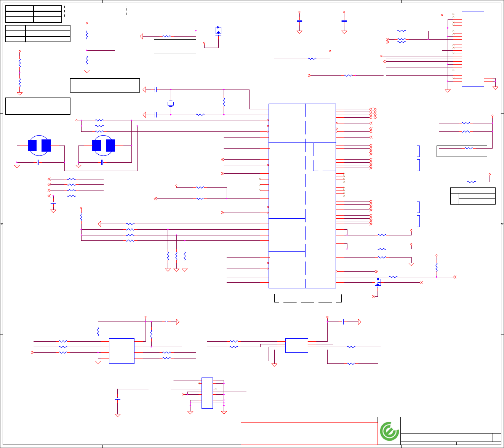Select the MOSFET symbol beside the large IC's lower right
Viewport: 504px width, 448px height.
click(x=378, y=282)
